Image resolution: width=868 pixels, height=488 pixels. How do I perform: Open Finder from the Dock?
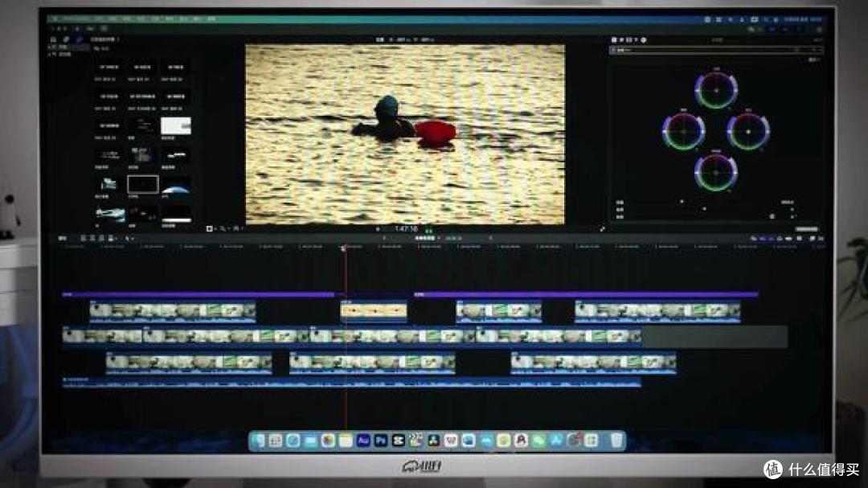[x=258, y=441]
